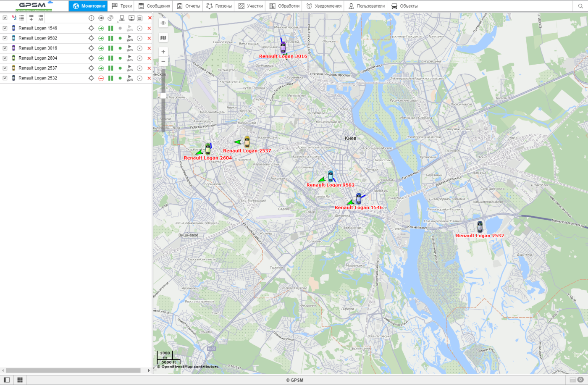Click Renault Logan 3016 marker on the map
This screenshot has height=386, width=588.
point(283,47)
